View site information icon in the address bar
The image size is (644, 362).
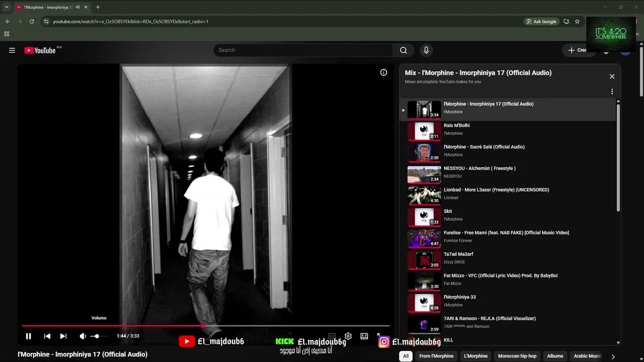tap(46, 22)
